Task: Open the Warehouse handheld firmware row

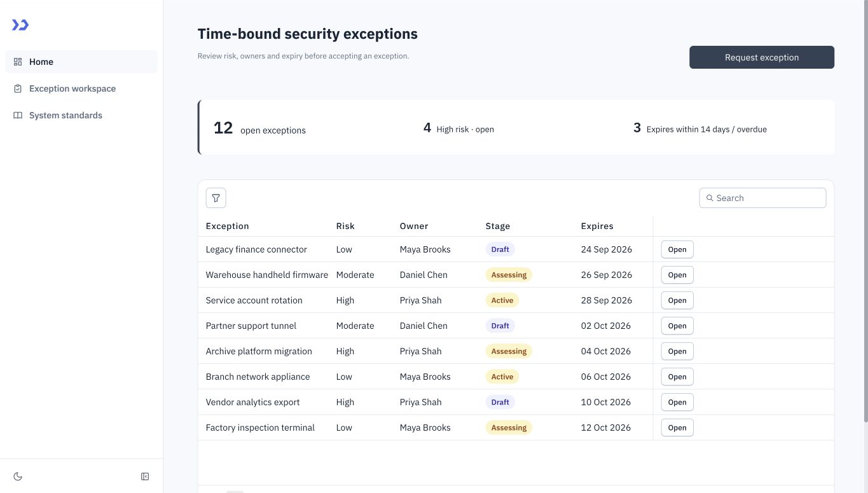Action: click(677, 275)
